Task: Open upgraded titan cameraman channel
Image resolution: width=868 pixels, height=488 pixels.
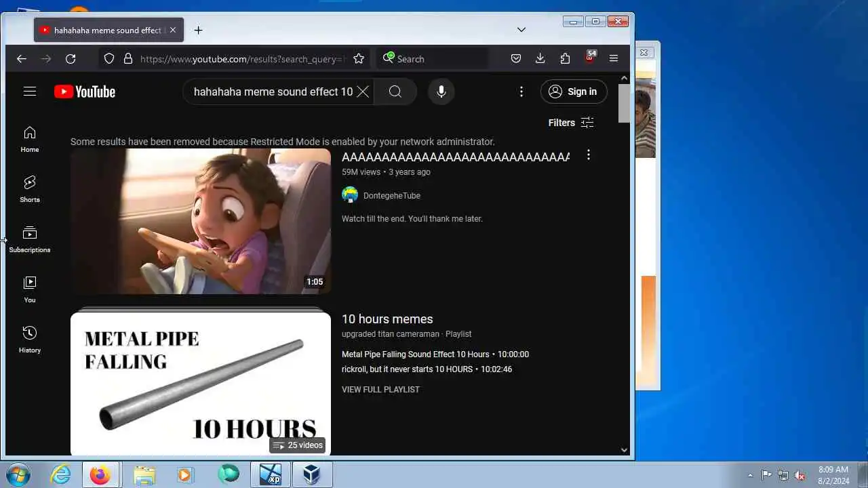Action: pyautogui.click(x=390, y=334)
